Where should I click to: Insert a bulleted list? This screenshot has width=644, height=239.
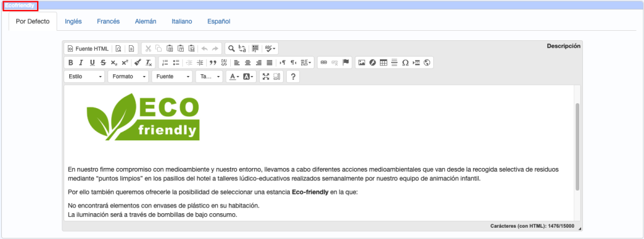click(x=176, y=62)
